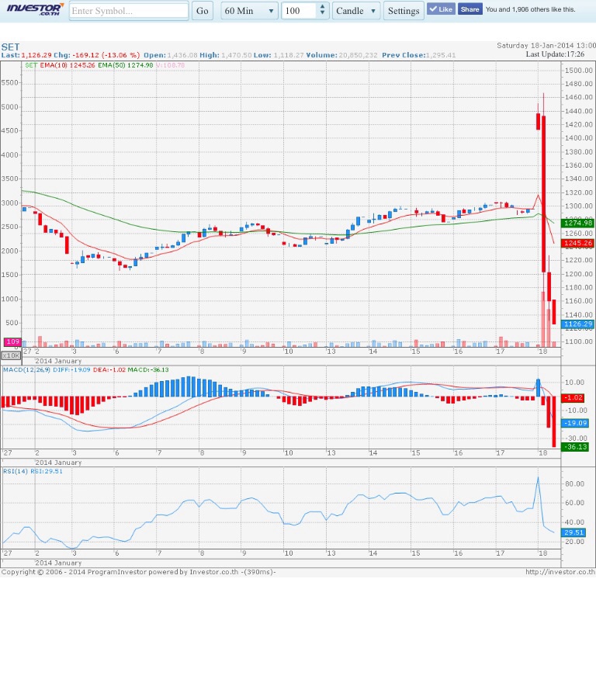Click the Investor.co.th logo
The height and width of the screenshot is (700, 596).
[x=35, y=9]
